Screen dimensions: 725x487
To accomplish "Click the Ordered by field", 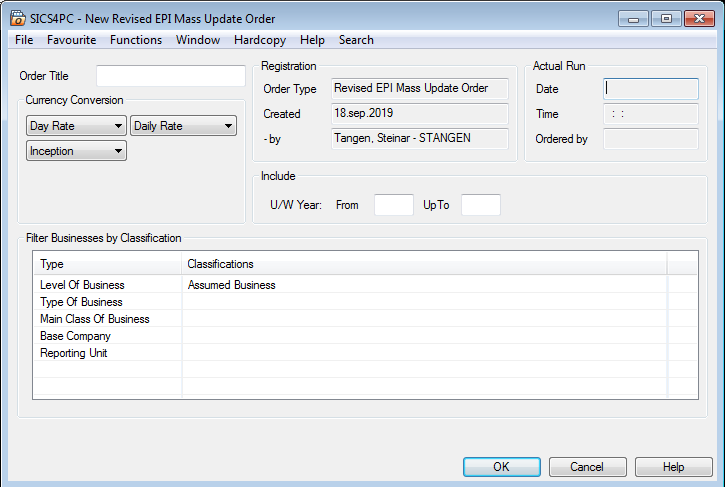I will [651, 139].
